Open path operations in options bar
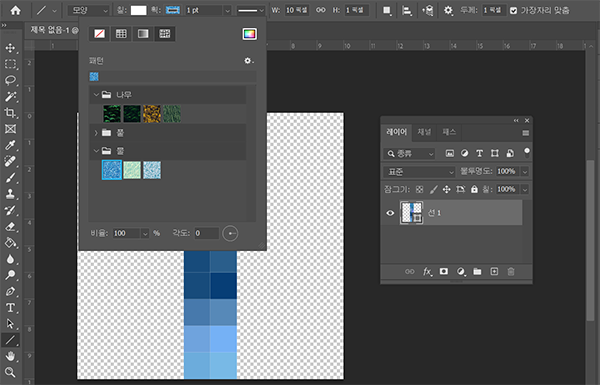600x385 pixels. pos(387,11)
